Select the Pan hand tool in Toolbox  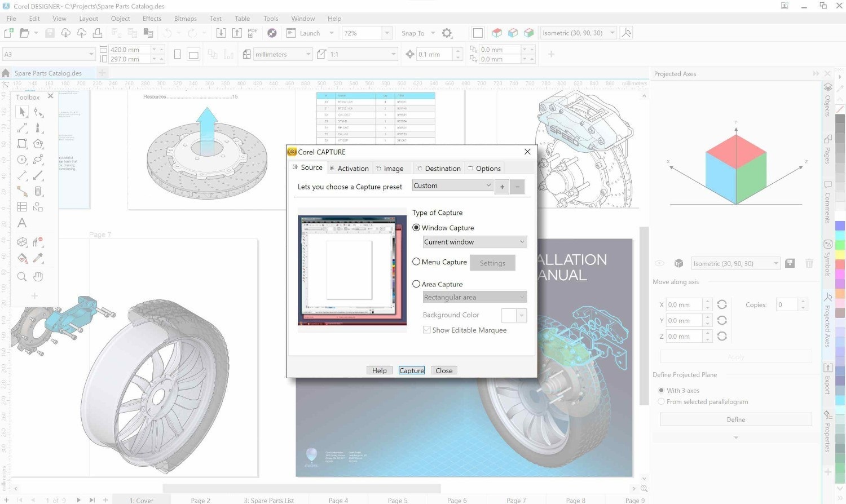[38, 277]
